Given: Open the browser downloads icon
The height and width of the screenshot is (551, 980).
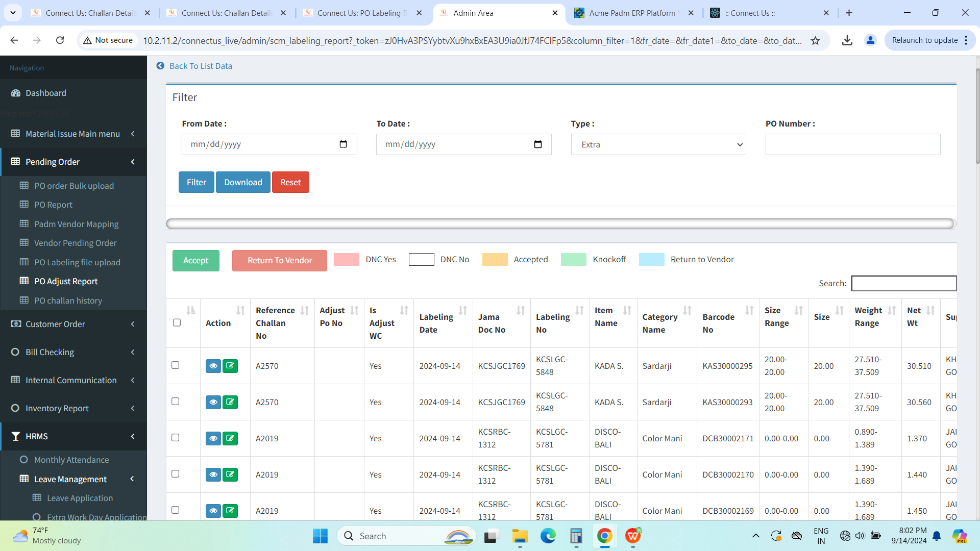Looking at the screenshot, I should pyautogui.click(x=847, y=40).
